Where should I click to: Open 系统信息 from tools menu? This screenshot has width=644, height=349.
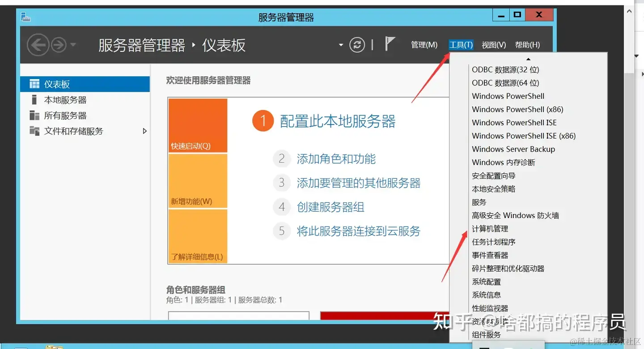pyautogui.click(x=487, y=295)
